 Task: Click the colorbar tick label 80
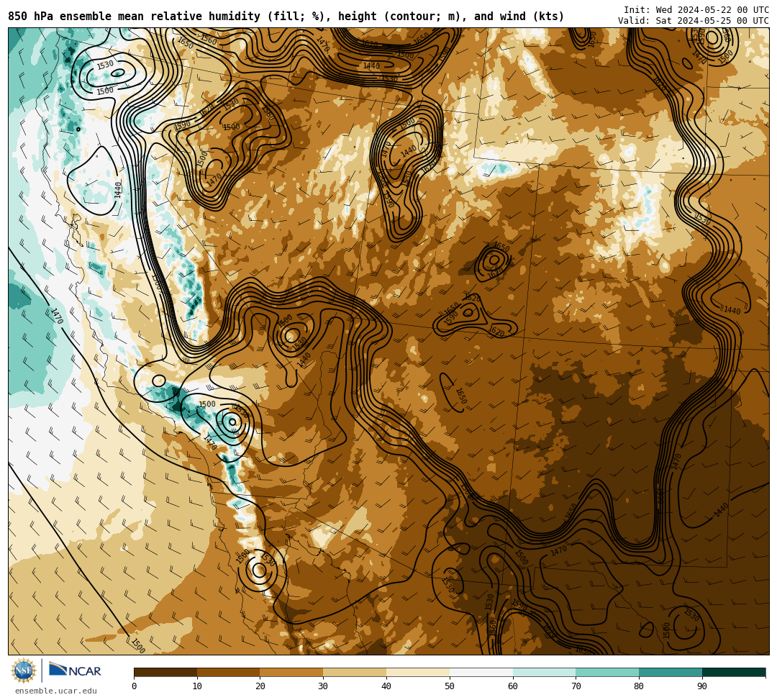pos(640,686)
